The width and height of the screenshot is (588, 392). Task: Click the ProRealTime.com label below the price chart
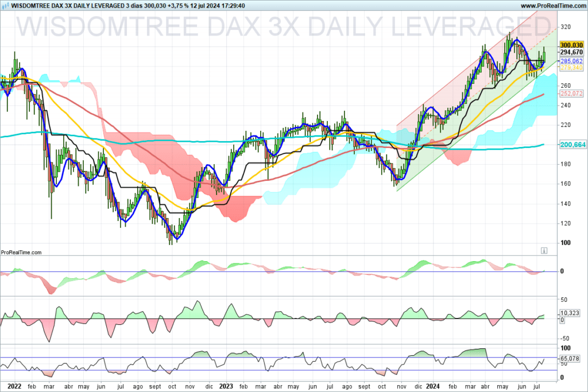pyautogui.click(x=21, y=253)
